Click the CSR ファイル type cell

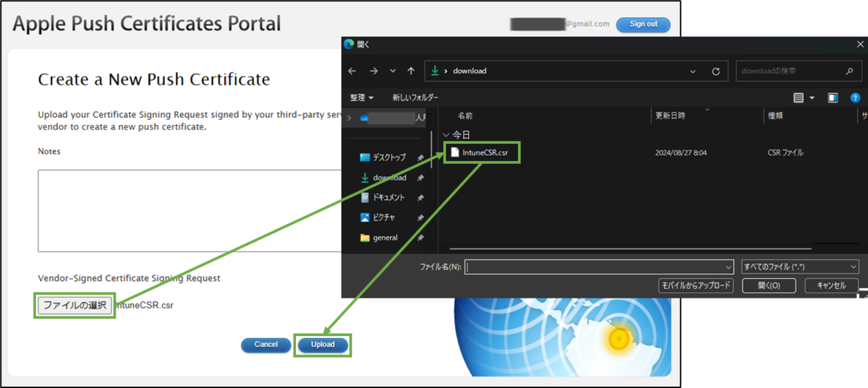click(786, 153)
